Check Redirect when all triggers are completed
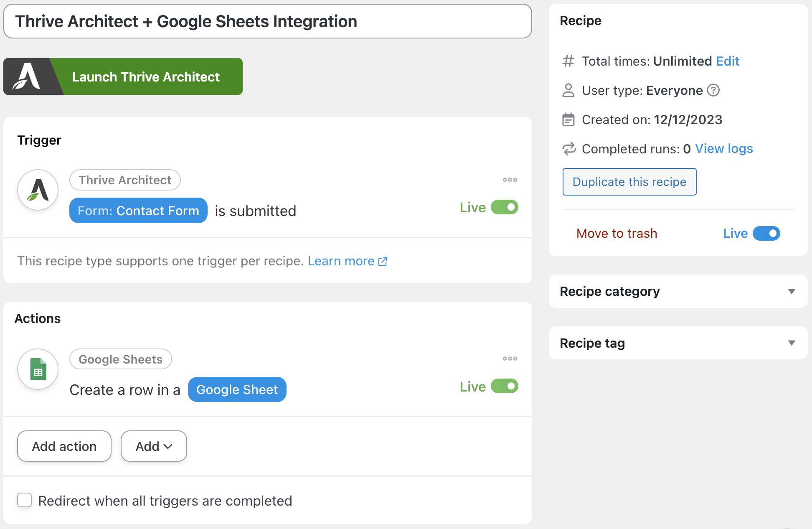Viewport: 812px width, 529px height. pyautogui.click(x=25, y=500)
